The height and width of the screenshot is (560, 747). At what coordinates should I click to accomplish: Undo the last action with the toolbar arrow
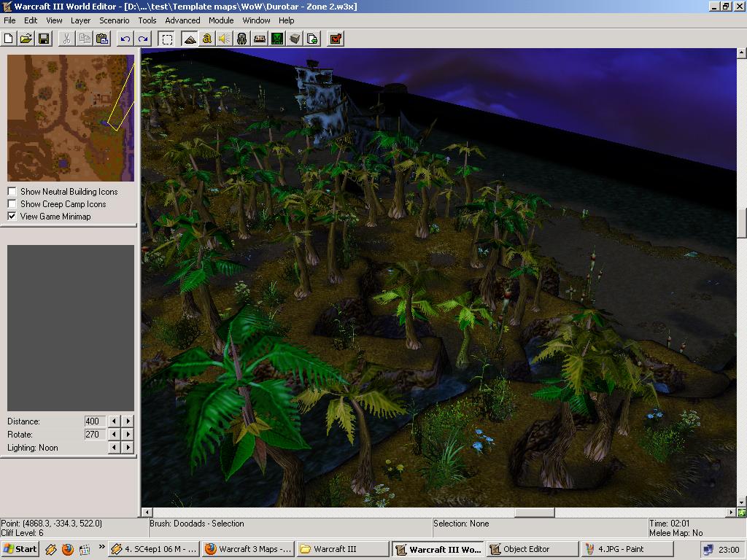tap(125, 39)
